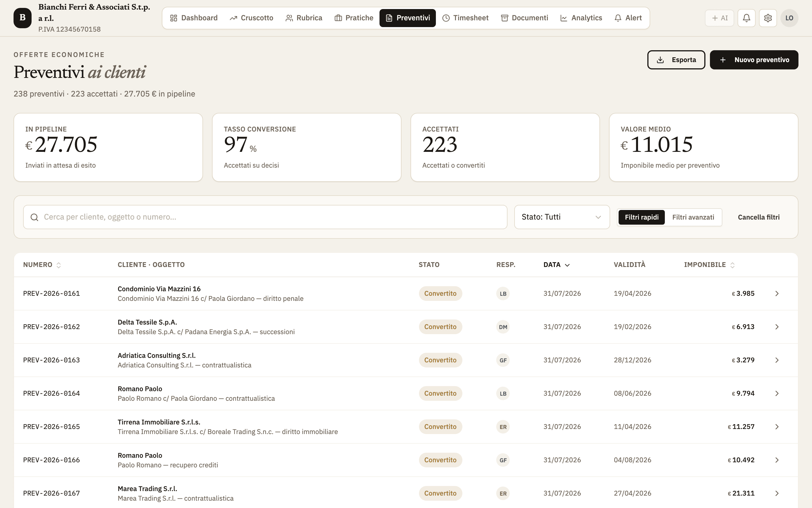Screen dimensions: 812x508
Task: Open row chevron for PREV-2026-0161
Action: [777, 294]
